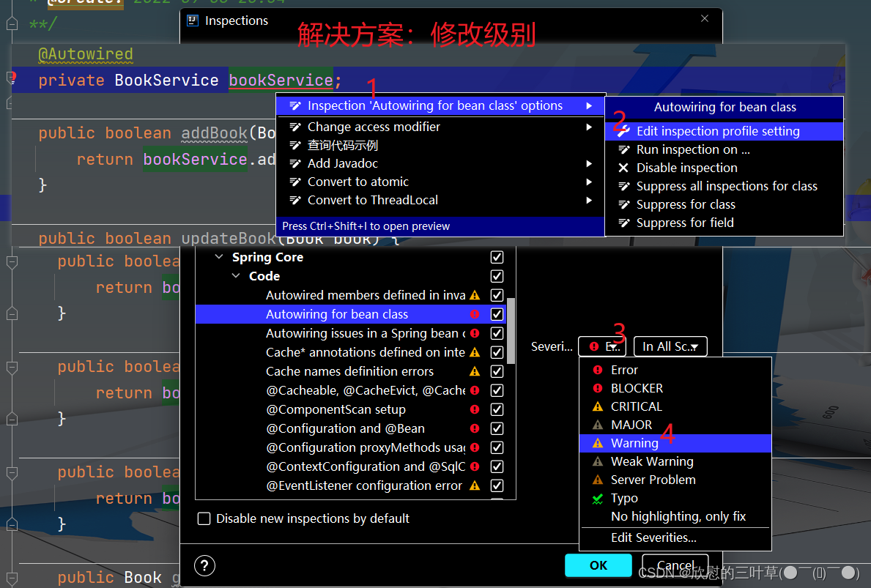Select MAJOR severity
This screenshot has width=871, height=588.
tap(675, 425)
